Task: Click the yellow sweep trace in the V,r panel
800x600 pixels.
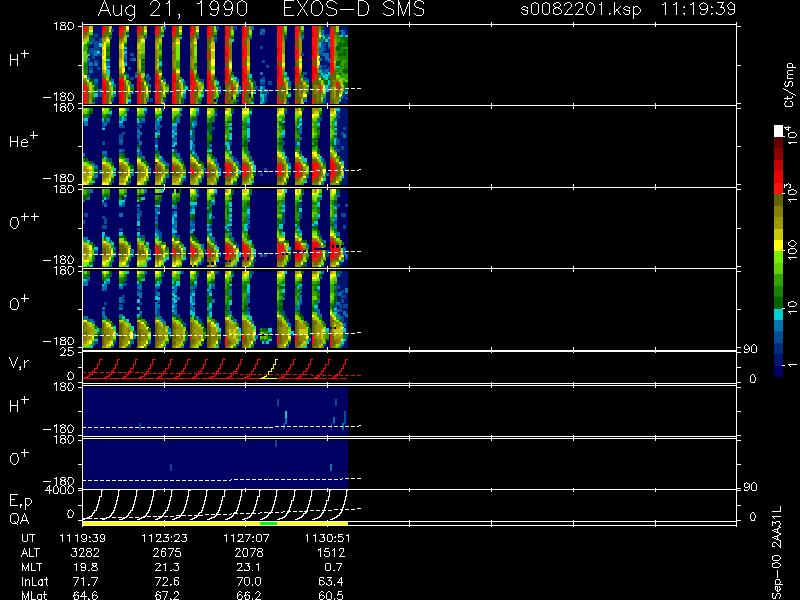Action: [270, 369]
